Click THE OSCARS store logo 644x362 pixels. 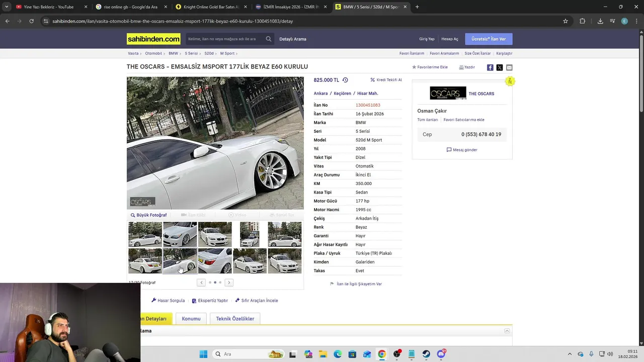(448, 94)
